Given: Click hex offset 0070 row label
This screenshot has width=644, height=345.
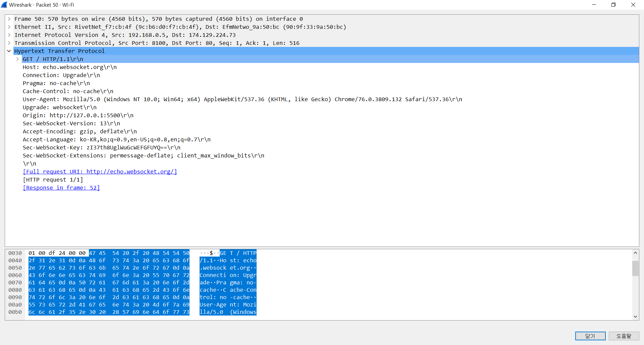Looking at the screenshot, I should (x=15, y=282).
